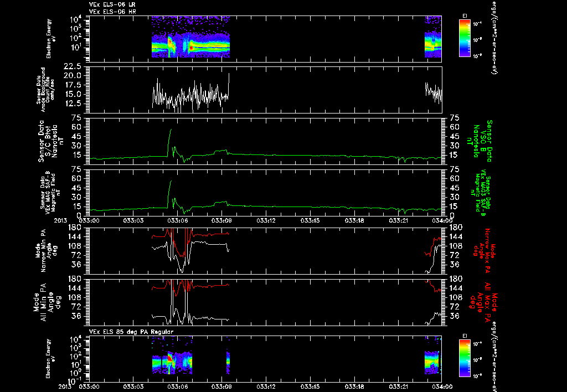Viewport: 567px width, 392px height.
Task: Click the El color bar beside the ELS-06 spectrogram
Action: [x=465, y=38]
